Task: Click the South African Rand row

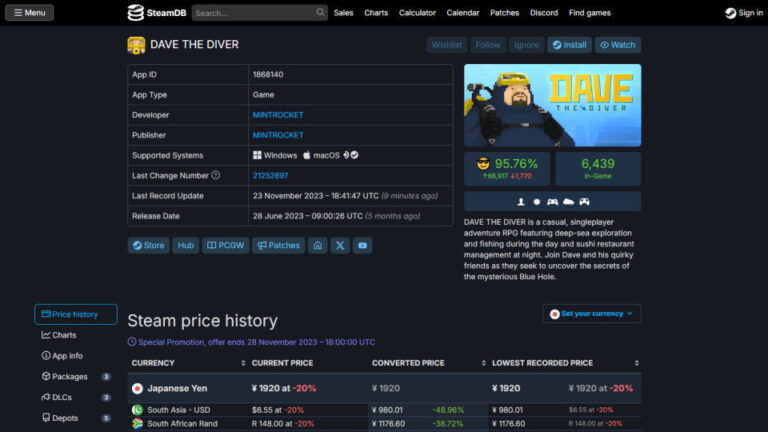Action: click(x=384, y=424)
